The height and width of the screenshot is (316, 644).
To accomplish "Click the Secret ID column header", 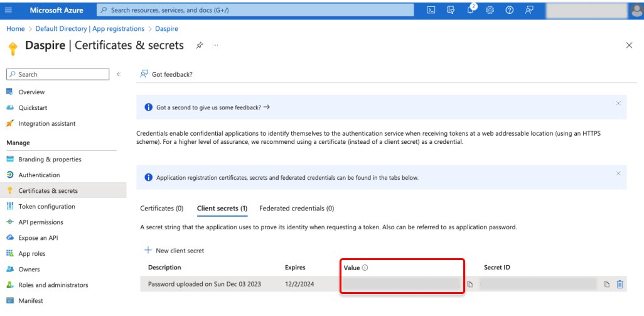I will [497, 268].
